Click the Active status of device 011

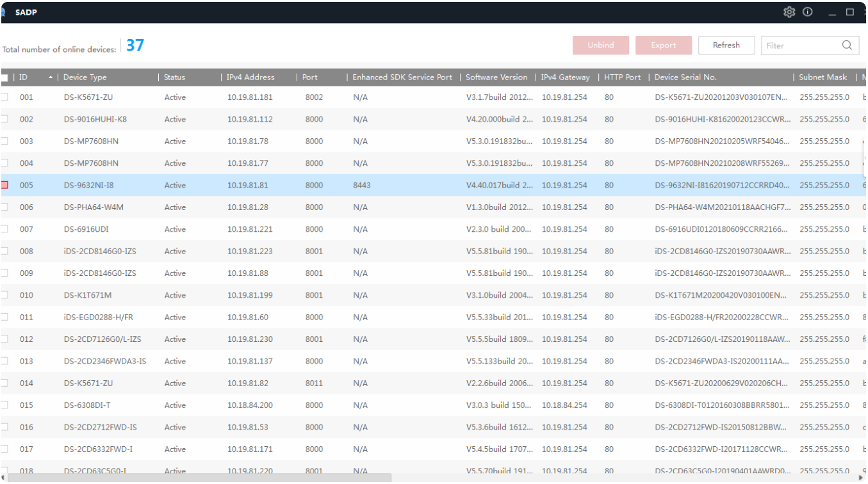[x=175, y=317]
